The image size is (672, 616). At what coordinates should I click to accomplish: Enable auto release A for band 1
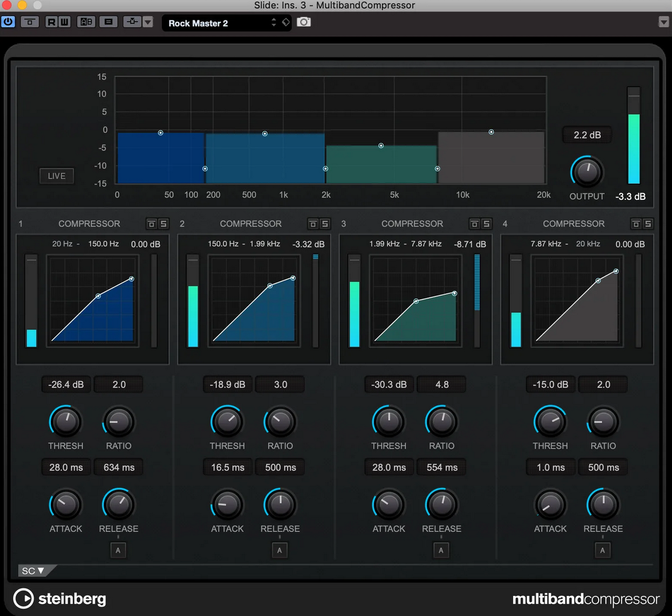pyautogui.click(x=118, y=550)
